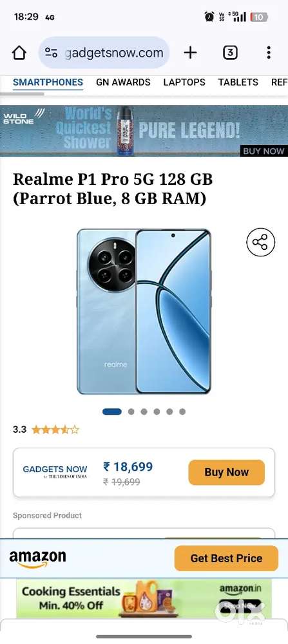288x644 pixels.
Task: Select the second image carousel dot
Action: (131, 412)
